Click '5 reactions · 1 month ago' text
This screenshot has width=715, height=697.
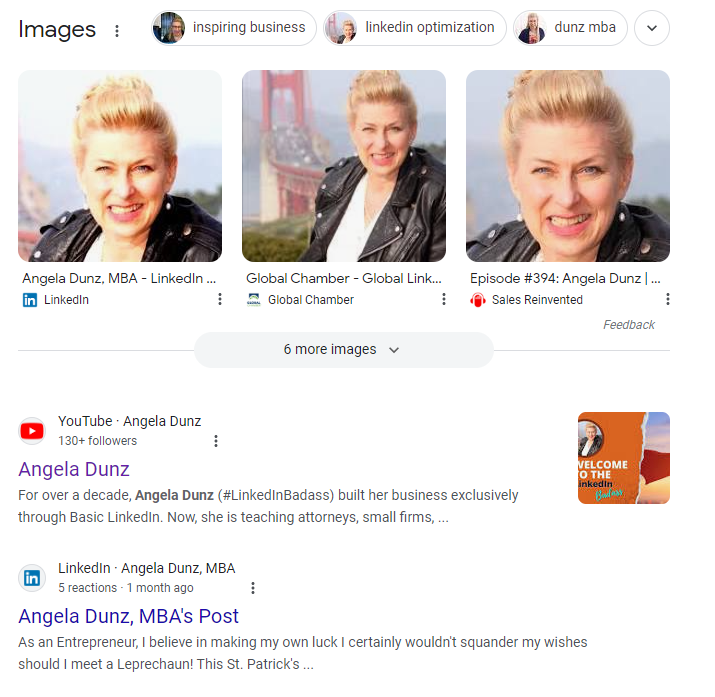[x=125, y=588]
